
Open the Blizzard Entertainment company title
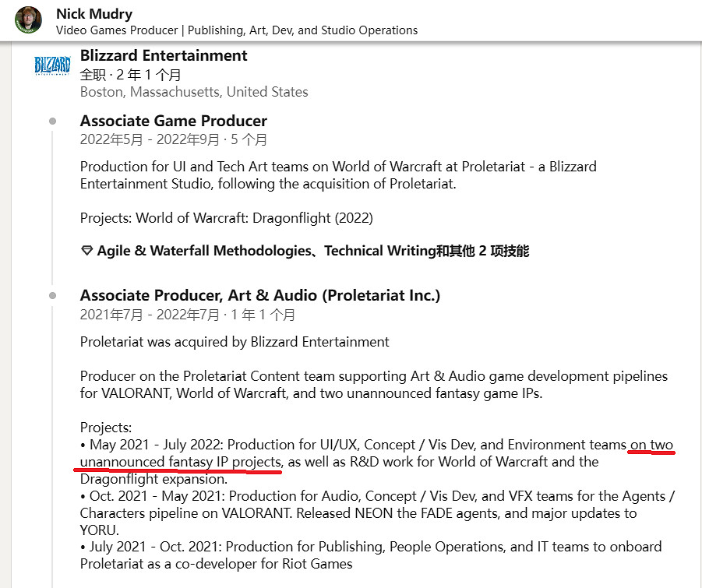(x=164, y=55)
